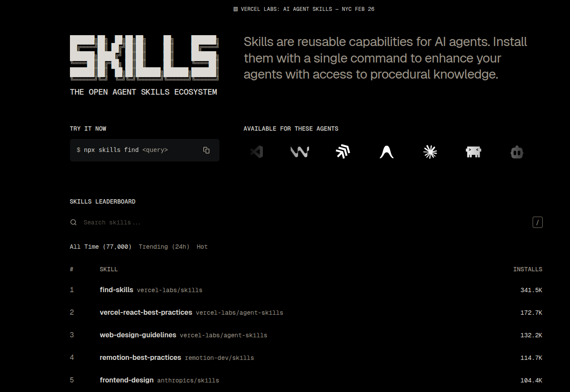This screenshot has width=570, height=392.
Task: Switch to the Hot tab
Action: click(202, 247)
